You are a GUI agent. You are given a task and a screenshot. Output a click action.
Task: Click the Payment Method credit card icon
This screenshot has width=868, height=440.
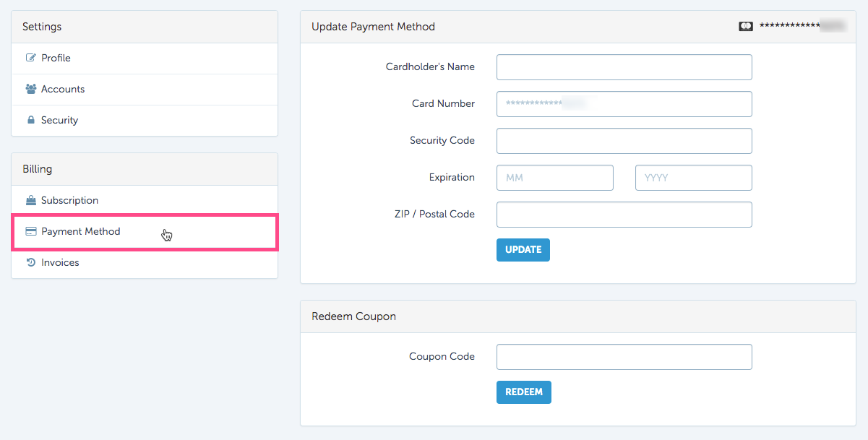click(30, 231)
